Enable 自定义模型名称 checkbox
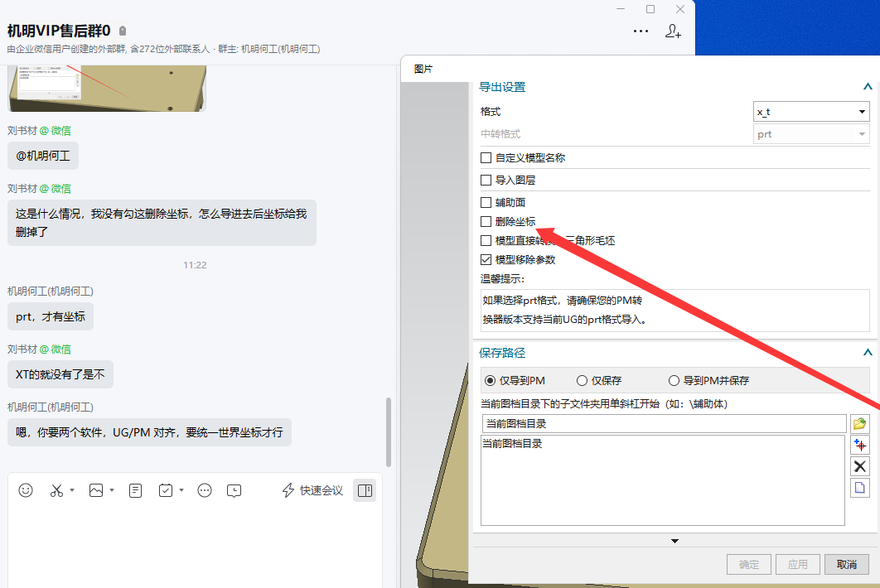The image size is (880, 588). (x=486, y=157)
